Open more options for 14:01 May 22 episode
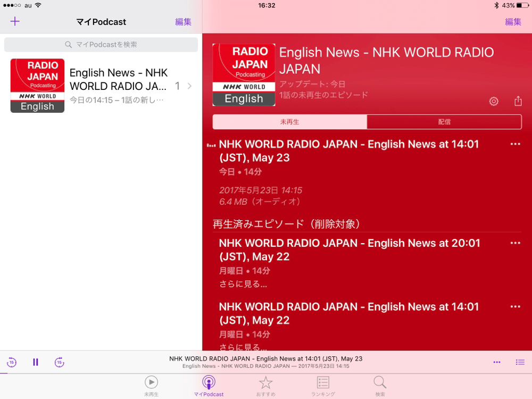 pyautogui.click(x=515, y=306)
